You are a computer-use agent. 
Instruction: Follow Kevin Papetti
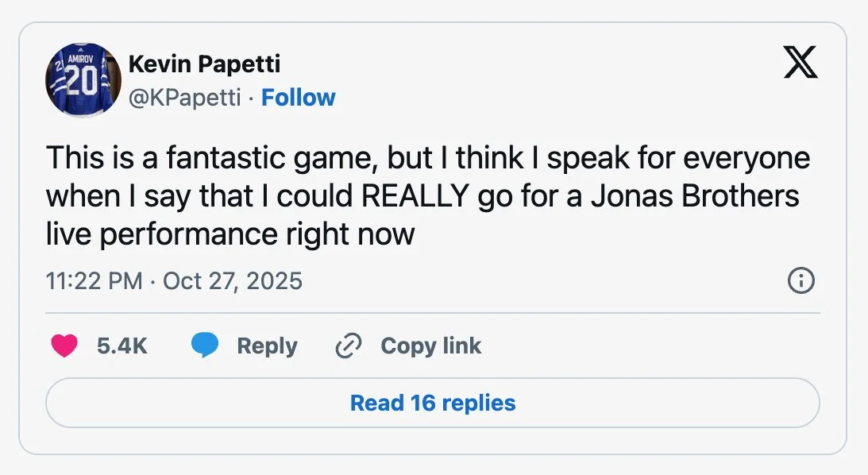pos(299,98)
